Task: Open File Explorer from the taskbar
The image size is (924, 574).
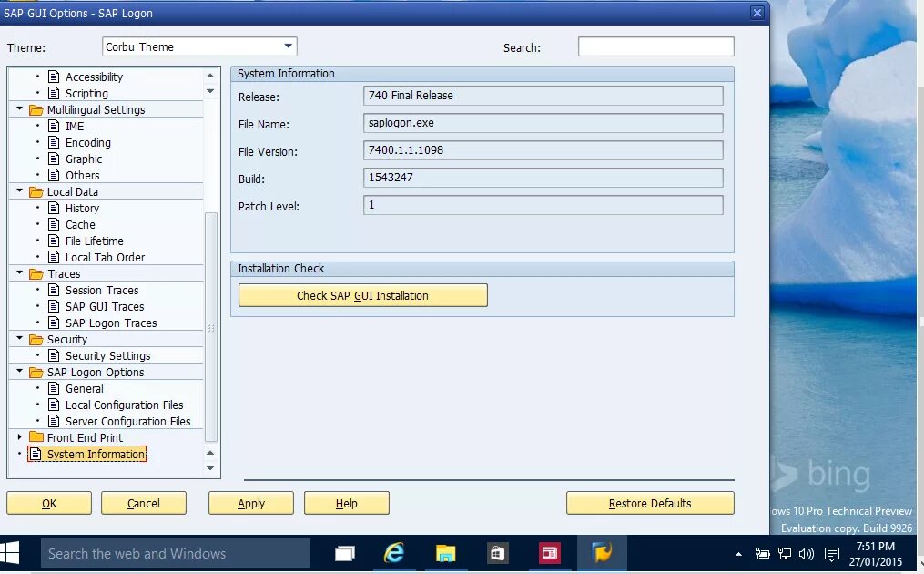Action: coord(444,553)
